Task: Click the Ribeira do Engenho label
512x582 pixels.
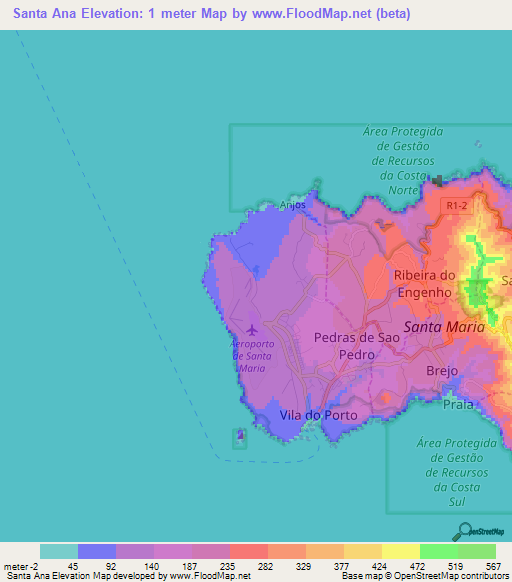Action: point(424,284)
